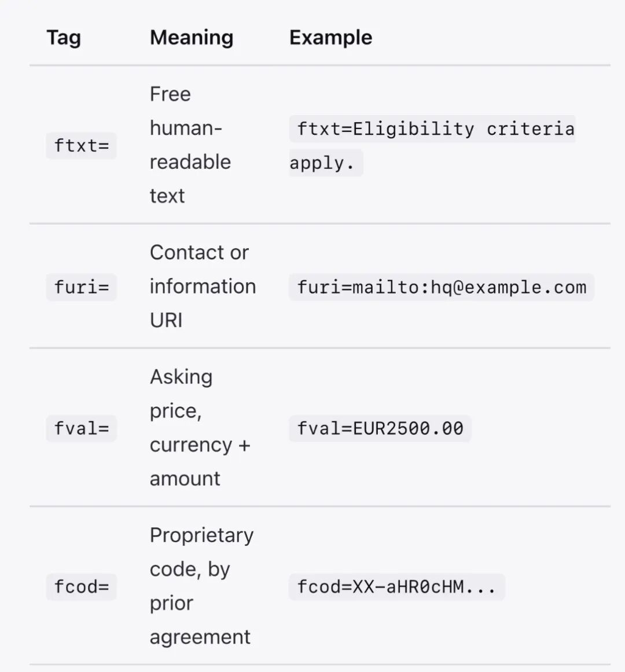Screen dimensions: 625x672
Task: Click the 'apply.' code continuation
Action: tap(326, 163)
